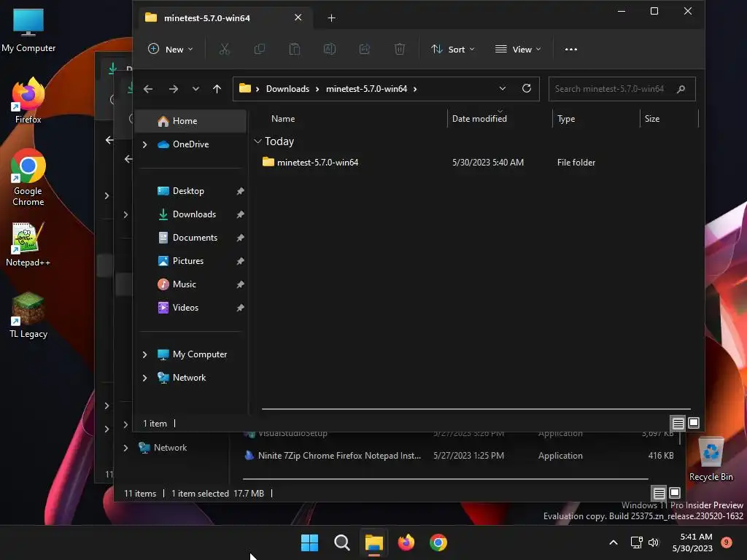This screenshot has height=560, width=747.
Task: Go back with the left arrow
Action: point(148,89)
